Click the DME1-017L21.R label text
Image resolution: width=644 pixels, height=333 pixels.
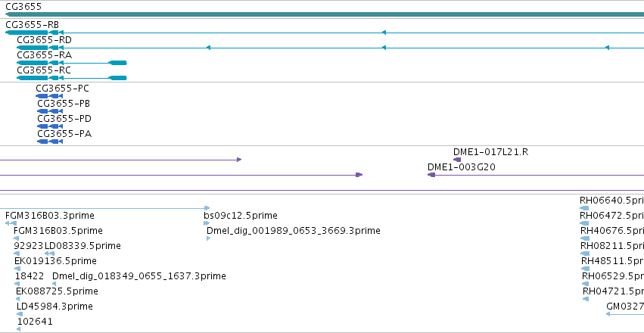(491, 152)
